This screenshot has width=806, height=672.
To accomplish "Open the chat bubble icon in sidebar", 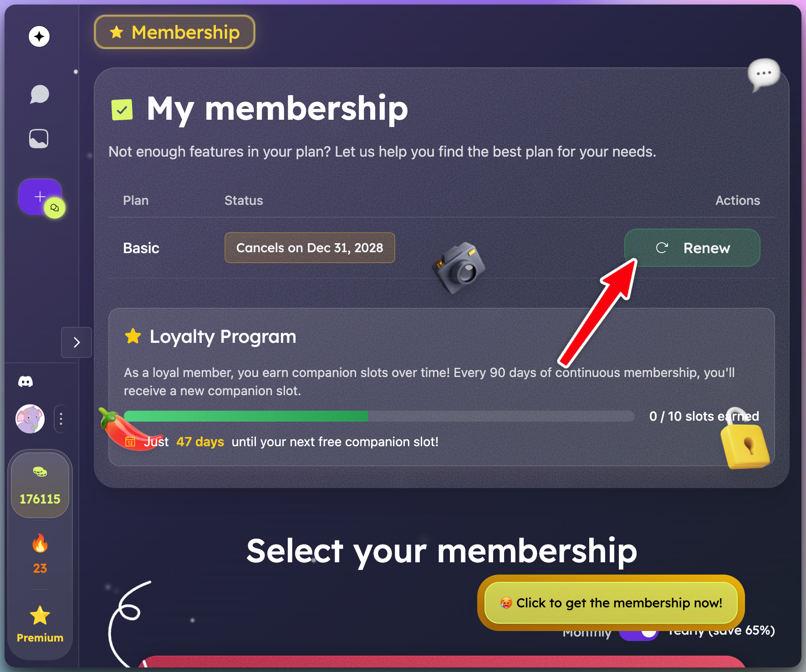I will click(x=39, y=94).
